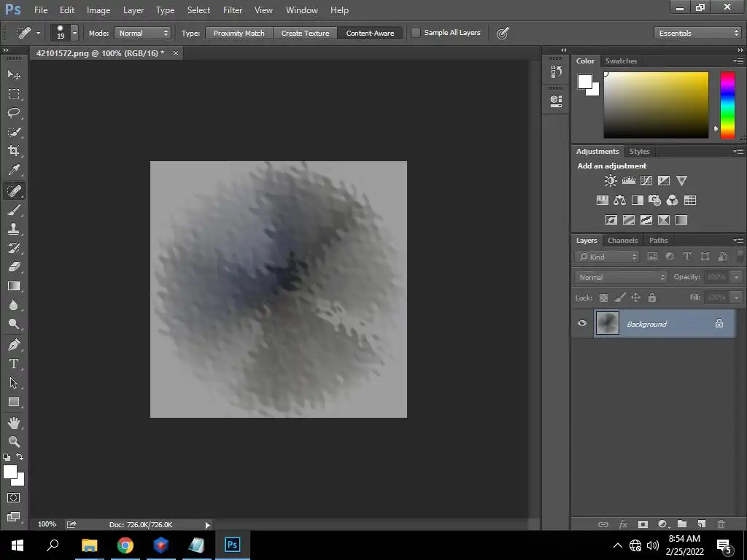Add a Brightness/Contrast adjustment
This screenshot has width=747, height=560.
(x=611, y=181)
